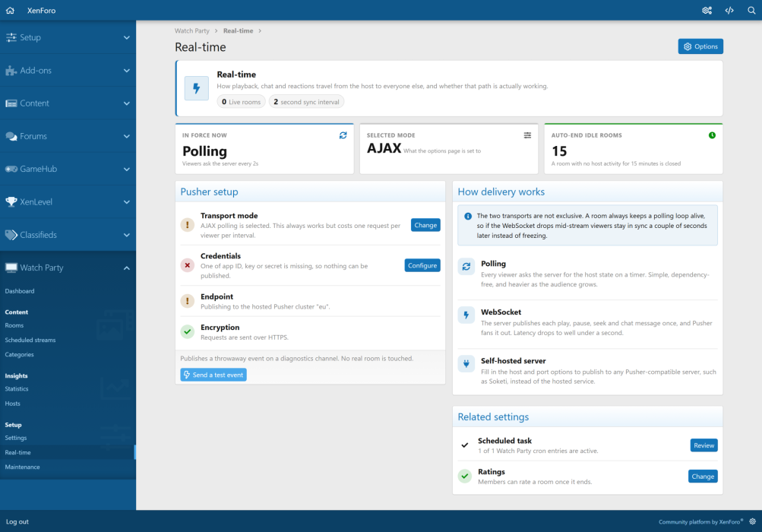Screen dimensions: 762x532
Task: Click the Options button
Action: 700,46
